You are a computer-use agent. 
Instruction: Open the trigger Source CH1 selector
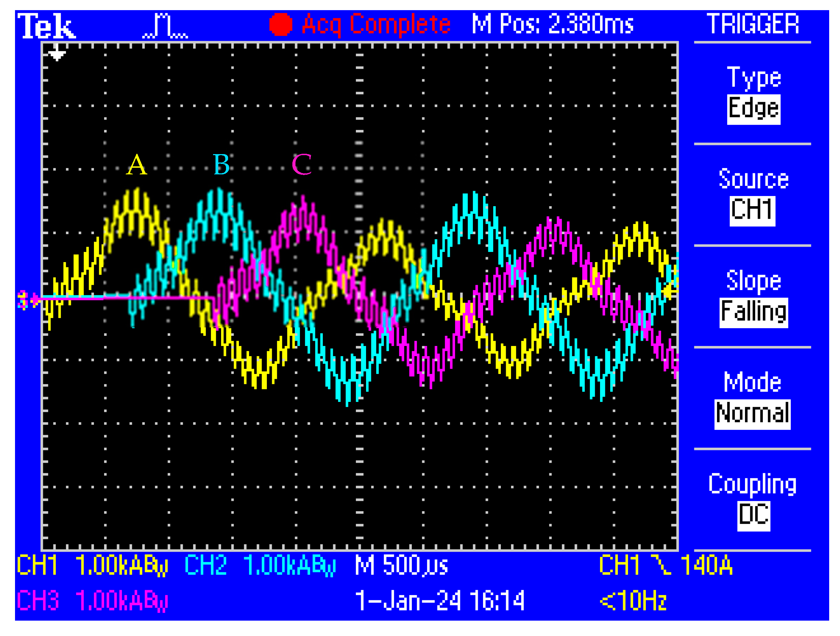click(x=752, y=210)
